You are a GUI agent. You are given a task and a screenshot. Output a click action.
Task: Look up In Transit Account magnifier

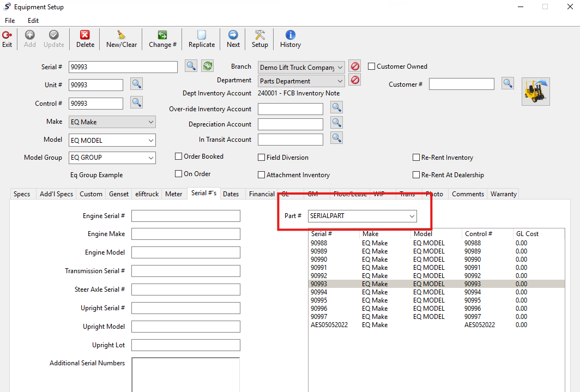(x=336, y=138)
